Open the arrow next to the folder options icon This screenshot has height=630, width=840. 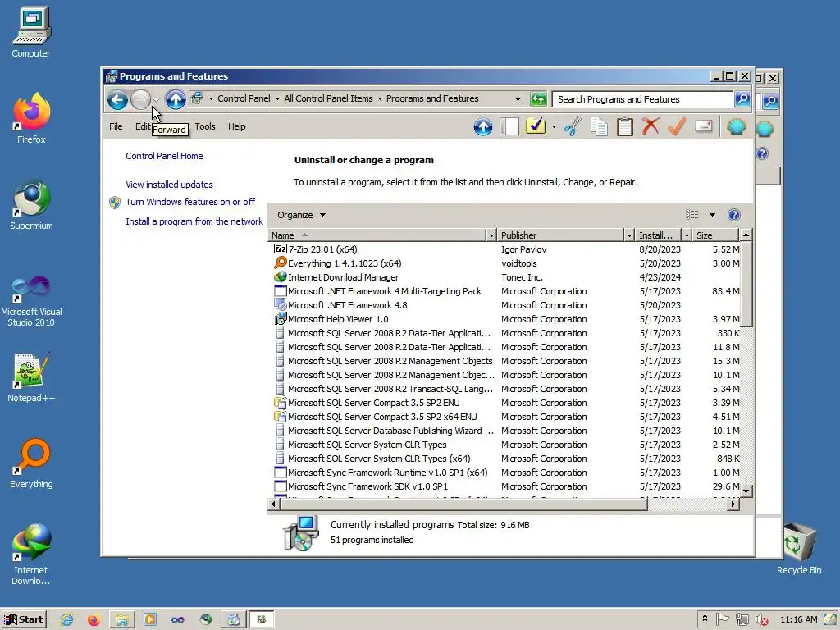[554, 127]
